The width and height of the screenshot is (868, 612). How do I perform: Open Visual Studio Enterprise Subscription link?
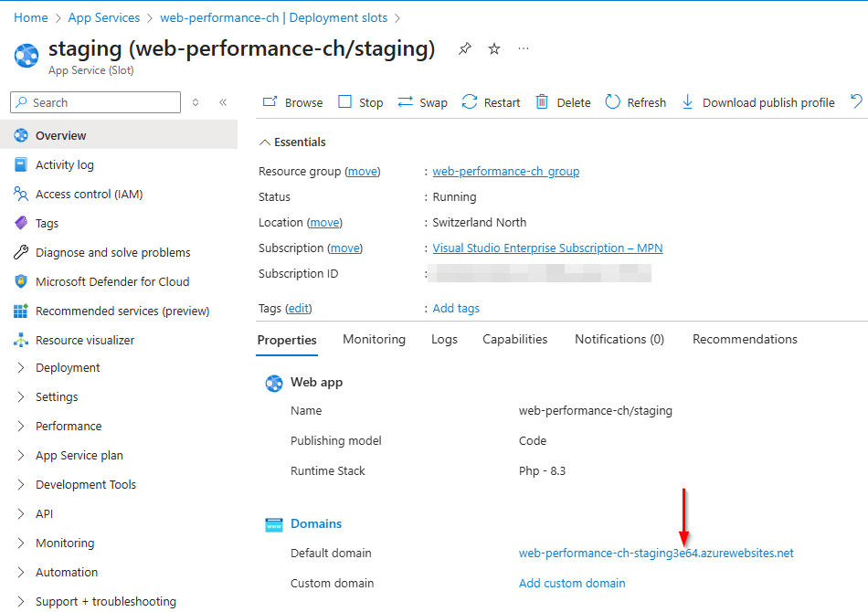click(547, 248)
